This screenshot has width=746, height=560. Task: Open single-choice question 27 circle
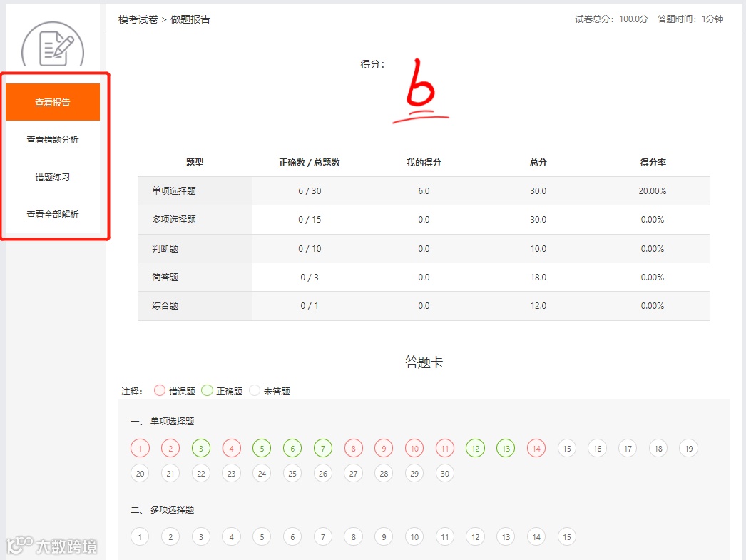pyautogui.click(x=353, y=474)
